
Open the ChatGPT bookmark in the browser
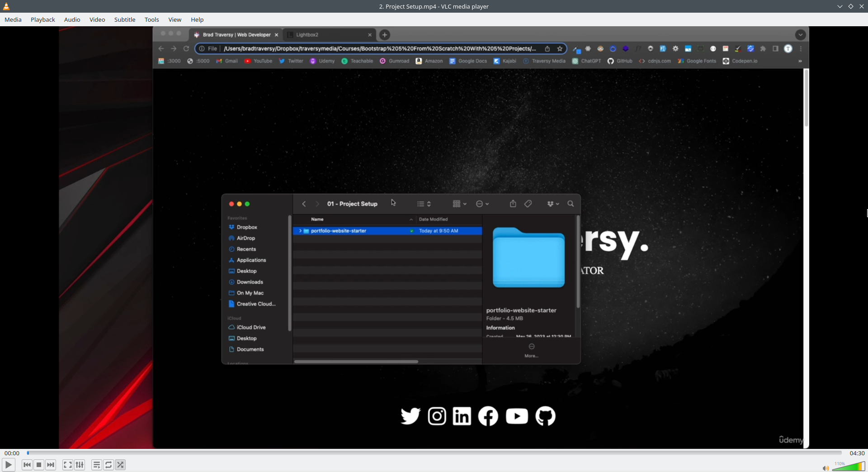click(x=587, y=61)
